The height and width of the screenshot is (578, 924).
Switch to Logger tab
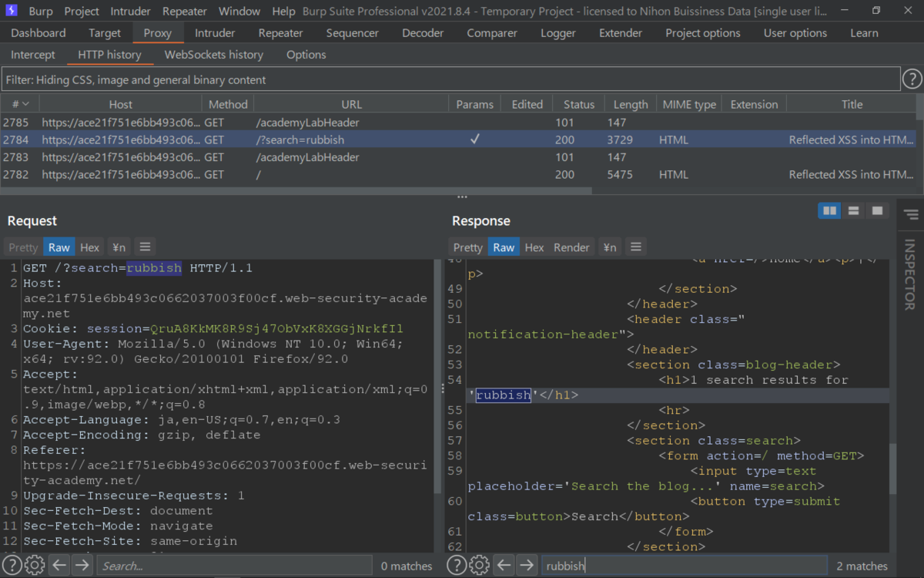click(558, 33)
